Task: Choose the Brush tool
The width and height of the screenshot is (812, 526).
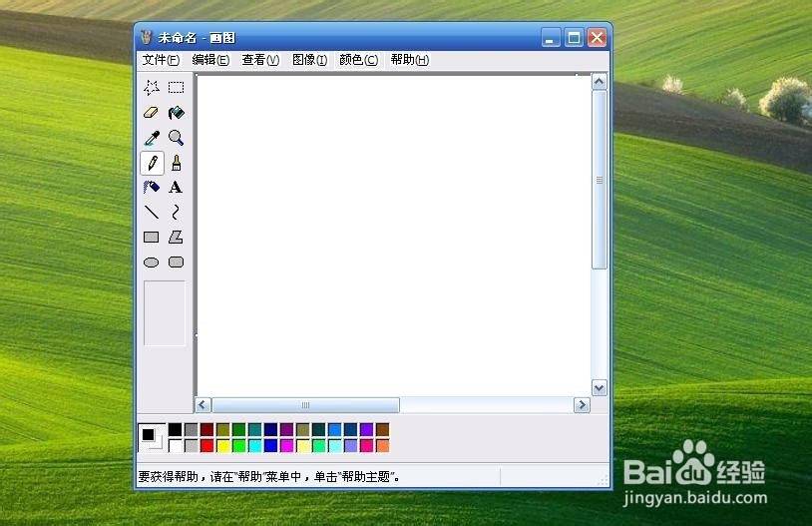Action: tap(177, 163)
